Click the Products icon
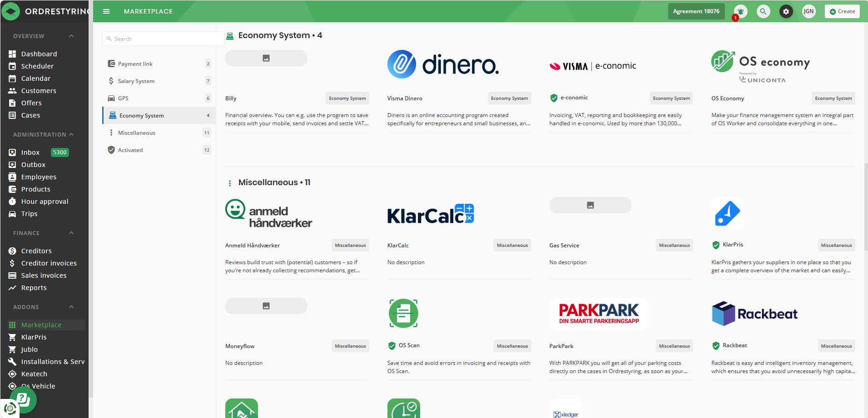This screenshot has width=868, height=418. (12, 189)
